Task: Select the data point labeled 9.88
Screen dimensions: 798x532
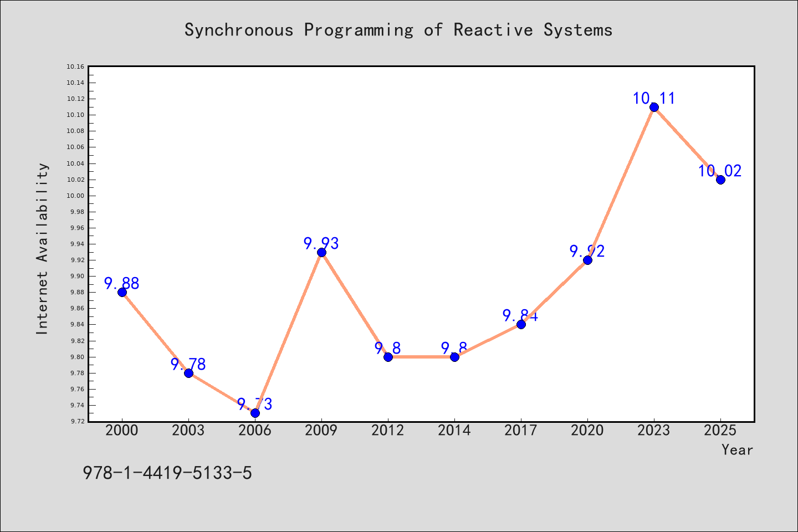Action: coord(122,292)
